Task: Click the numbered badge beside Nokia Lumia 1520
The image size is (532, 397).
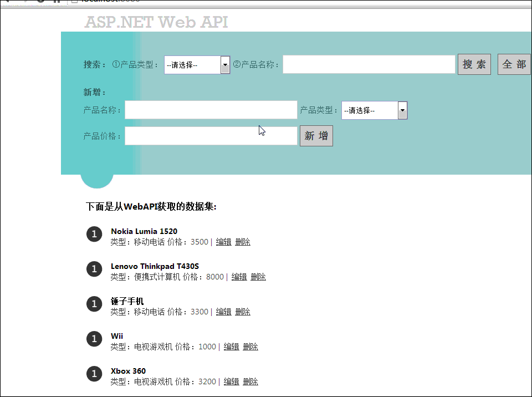Action: pos(94,234)
